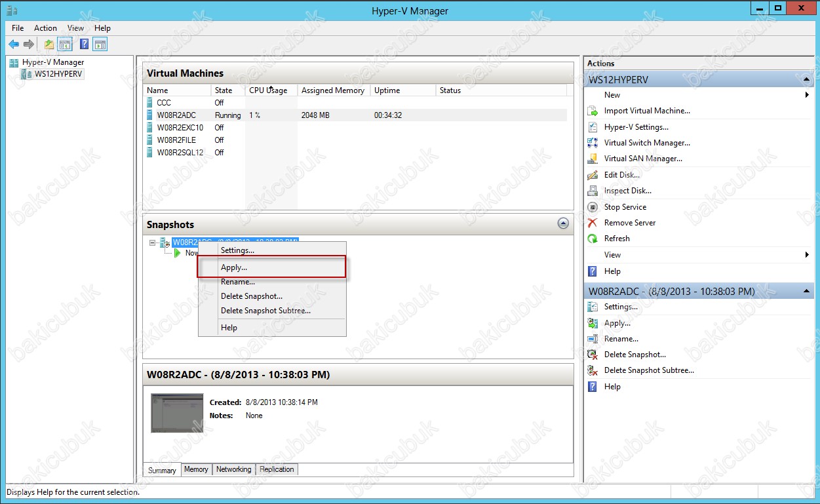Choose Delete Snapshot... in the context menu
Viewport: 820px width, 504px height.
[272, 296]
